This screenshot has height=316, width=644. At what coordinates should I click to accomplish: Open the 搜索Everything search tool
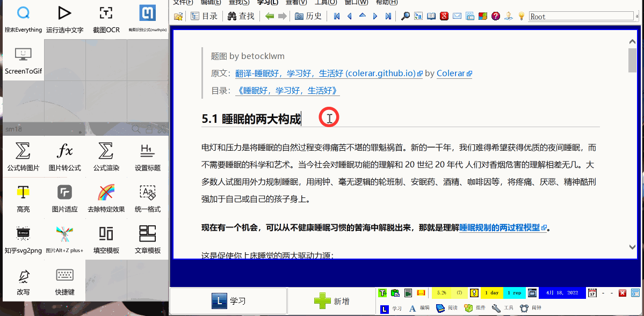[x=24, y=19]
